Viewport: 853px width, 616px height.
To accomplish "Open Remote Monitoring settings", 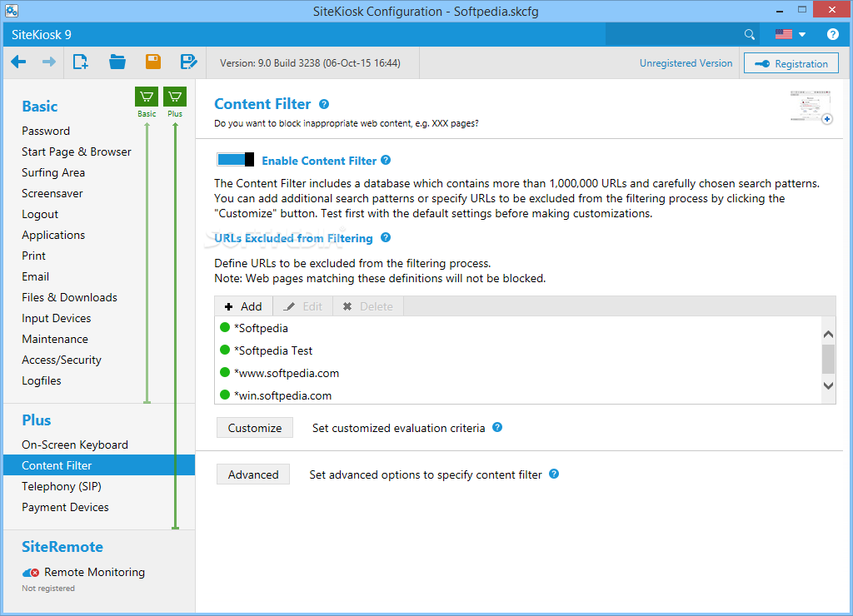I will pyautogui.click(x=94, y=573).
